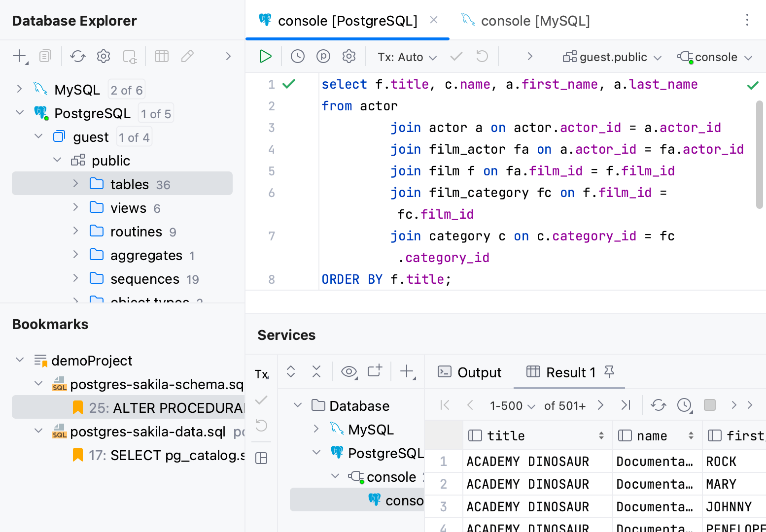Open Data Source Properties gear in Database Explorer
Screen dimensions: 766x532
click(104, 57)
